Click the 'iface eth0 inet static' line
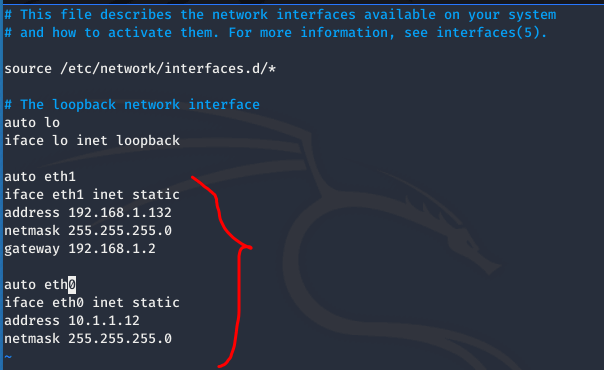The width and height of the screenshot is (604, 370). click(92, 303)
